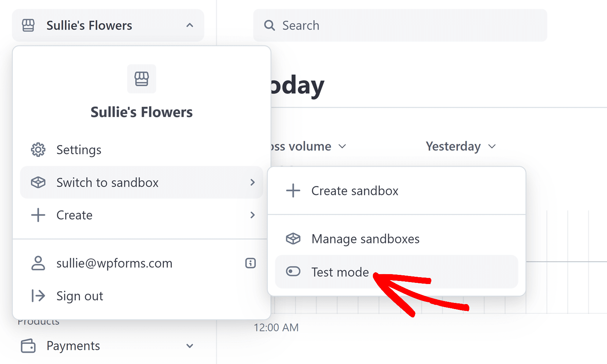Click the large storefront icon above Sullie's Flowers
Image resolution: width=607 pixels, height=364 pixels.
(142, 79)
